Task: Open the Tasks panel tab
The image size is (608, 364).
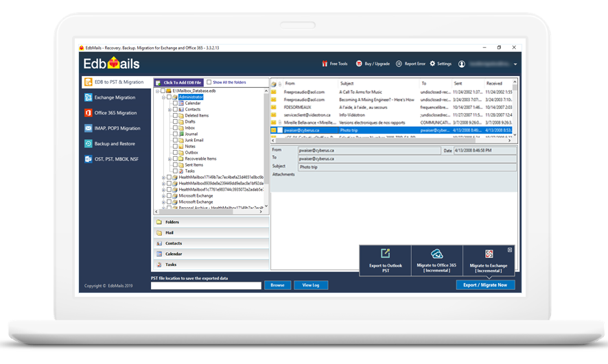Action: (x=211, y=265)
